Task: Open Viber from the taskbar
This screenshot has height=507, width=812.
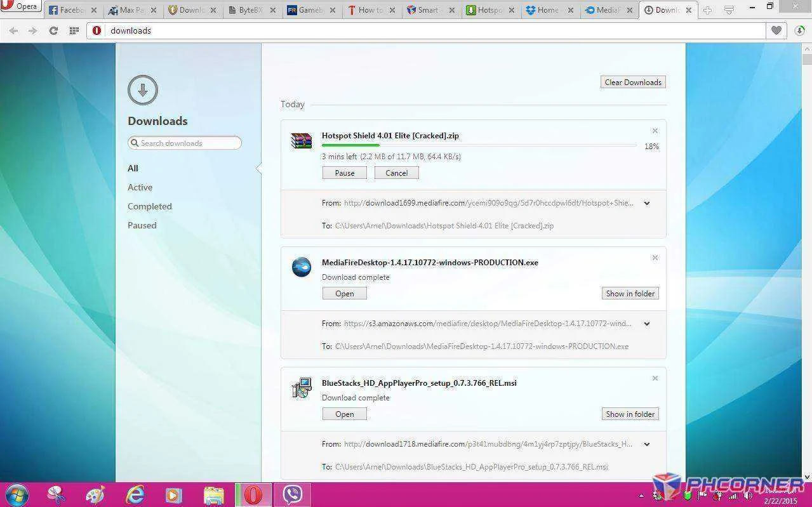Action: pyautogui.click(x=293, y=495)
